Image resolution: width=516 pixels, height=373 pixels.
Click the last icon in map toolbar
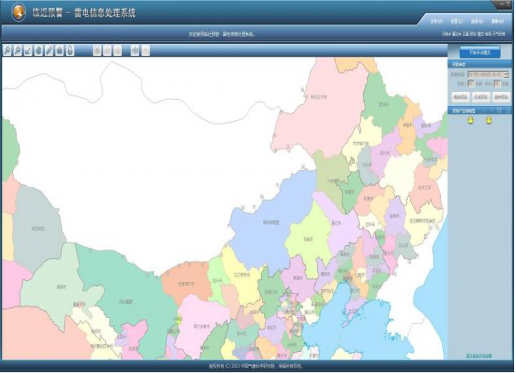pyautogui.click(x=146, y=50)
